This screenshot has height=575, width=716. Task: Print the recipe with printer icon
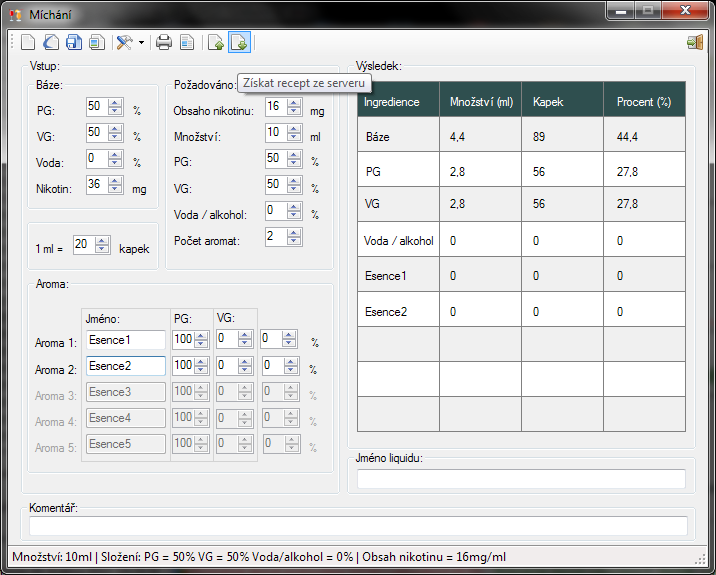164,42
